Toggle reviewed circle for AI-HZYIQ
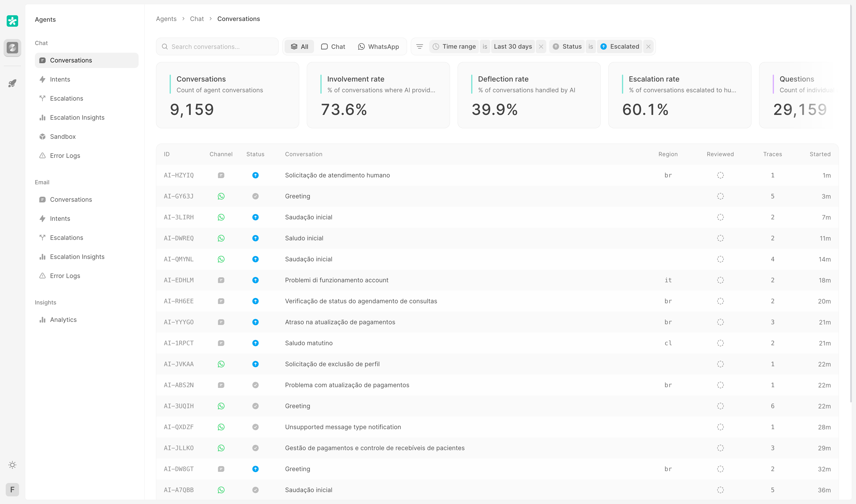Image resolution: width=856 pixels, height=504 pixels. 720,175
